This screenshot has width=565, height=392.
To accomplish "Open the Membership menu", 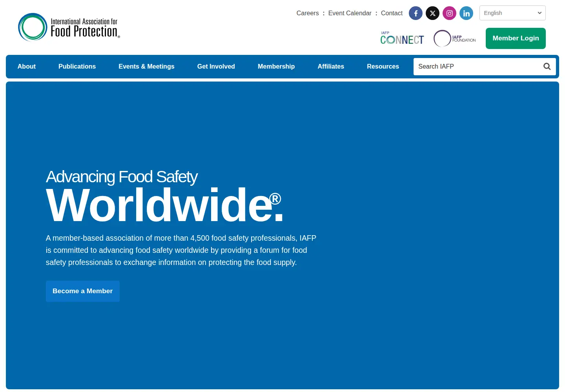I will click(276, 67).
